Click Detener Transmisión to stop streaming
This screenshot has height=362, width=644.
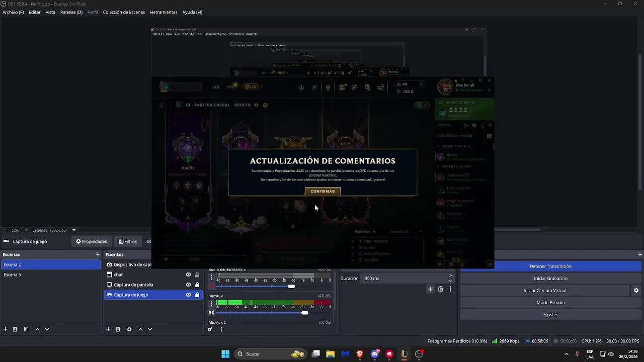(550, 266)
